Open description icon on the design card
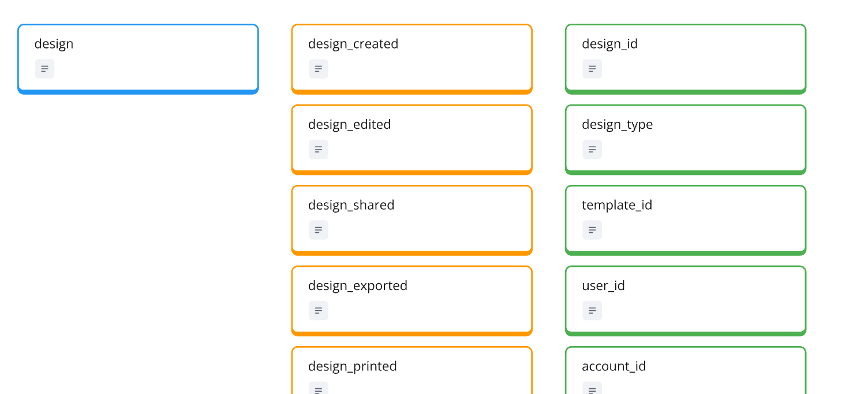Image resolution: width=868 pixels, height=394 pixels. 44,69
